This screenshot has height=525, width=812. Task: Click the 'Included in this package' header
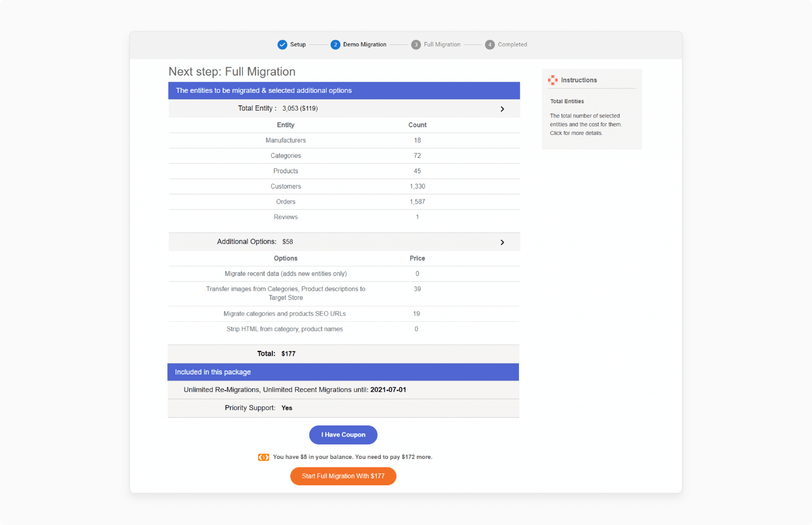343,372
